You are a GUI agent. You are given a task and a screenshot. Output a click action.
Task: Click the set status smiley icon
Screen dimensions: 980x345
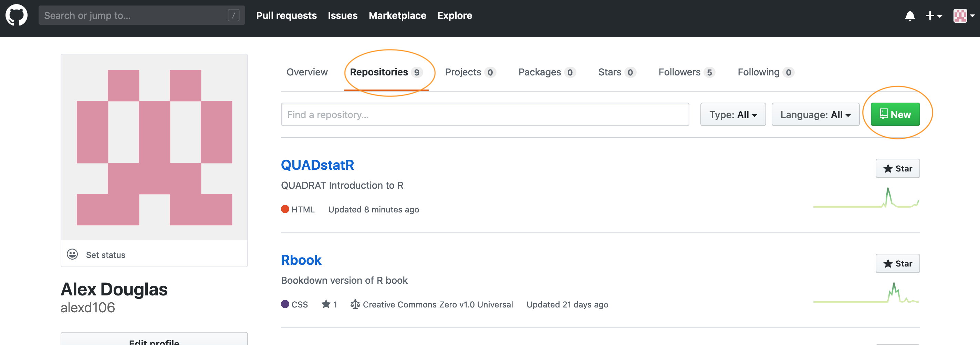click(72, 254)
